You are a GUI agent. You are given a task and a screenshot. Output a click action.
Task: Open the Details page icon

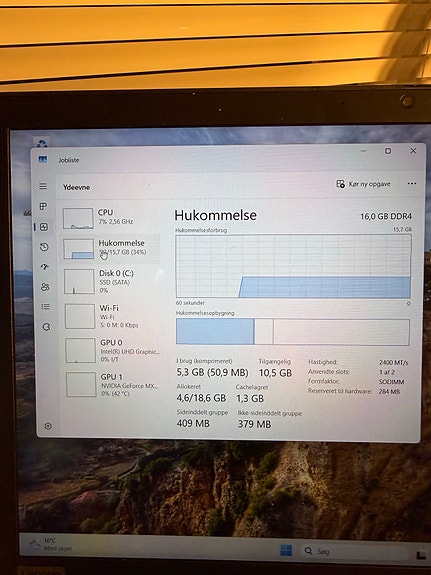[x=45, y=307]
